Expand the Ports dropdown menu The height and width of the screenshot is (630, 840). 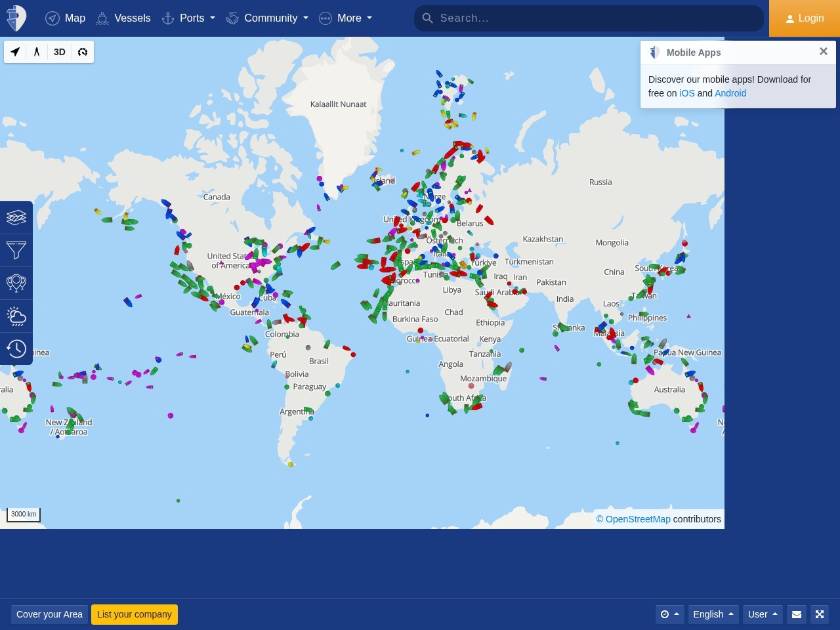(188, 18)
